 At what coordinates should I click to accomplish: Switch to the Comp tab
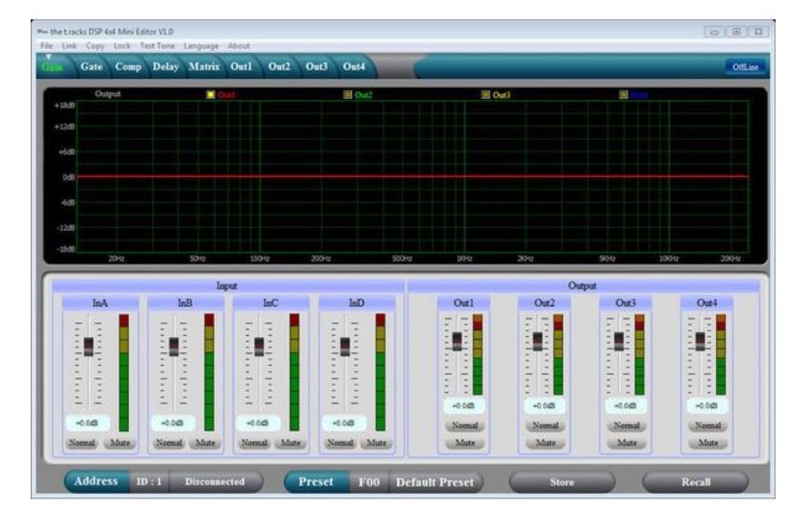click(129, 67)
